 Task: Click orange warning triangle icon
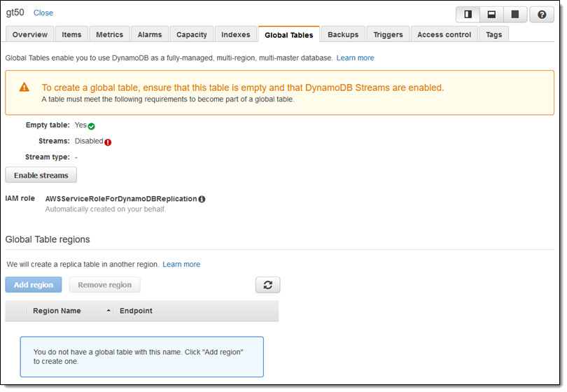(x=24, y=87)
